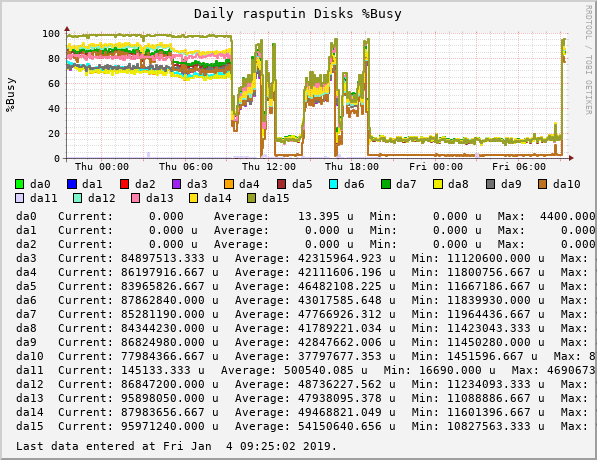Click da15 current value 95971240.000
This screenshot has width=597, height=460.
(x=163, y=426)
